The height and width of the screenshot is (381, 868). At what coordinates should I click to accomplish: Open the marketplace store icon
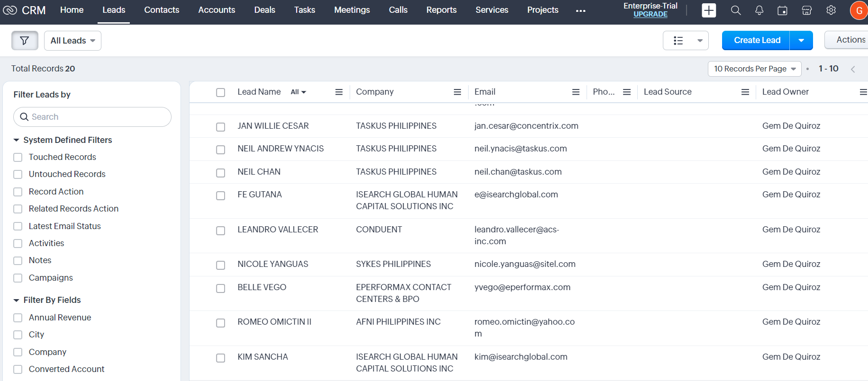point(807,10)
